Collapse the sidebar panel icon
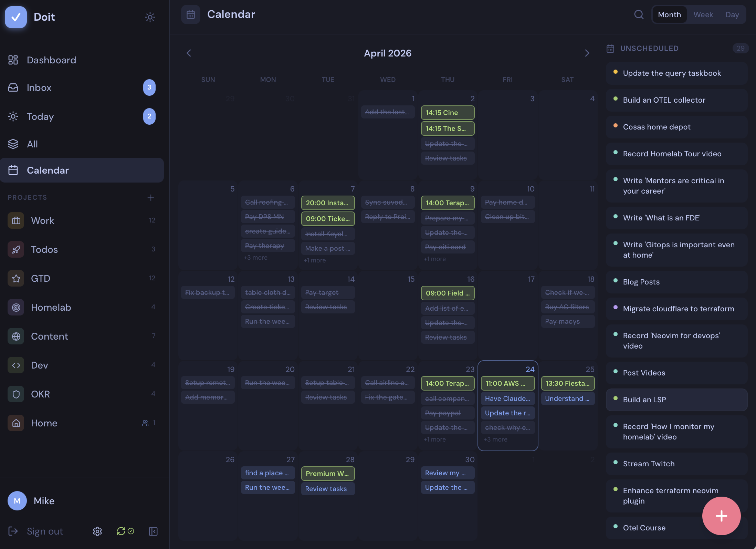 [x=153, y=531]
